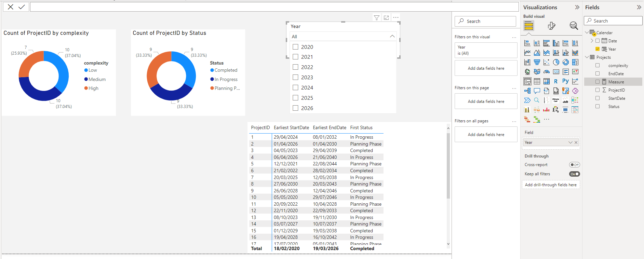Viewport: 644px width, 259px height.
Task: Insert a Python visual
Action: 566,81
